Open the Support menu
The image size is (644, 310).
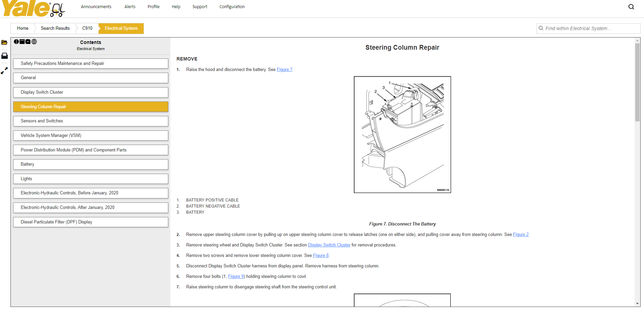click(x=200, y=7)
